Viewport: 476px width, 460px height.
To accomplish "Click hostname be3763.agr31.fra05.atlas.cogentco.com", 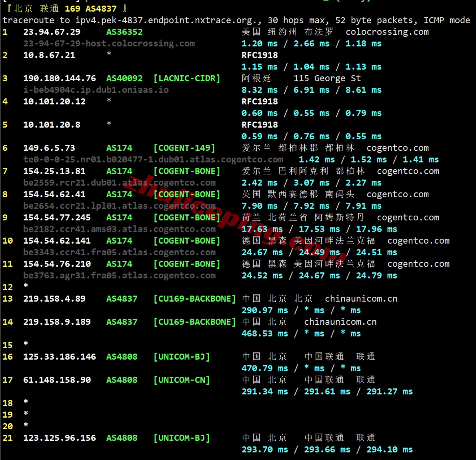I will 119,276.
